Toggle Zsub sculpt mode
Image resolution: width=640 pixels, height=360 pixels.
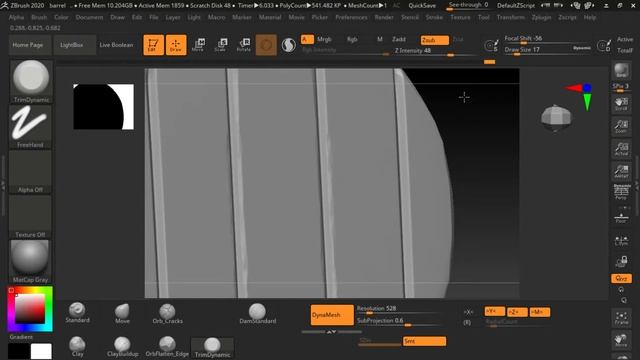(x=435, y=40)
